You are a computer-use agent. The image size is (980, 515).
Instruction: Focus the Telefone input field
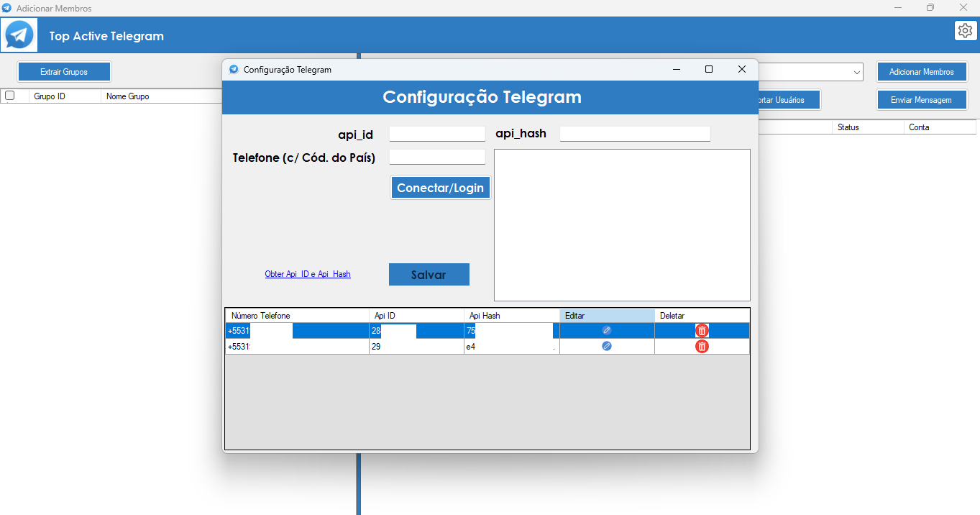437,157
